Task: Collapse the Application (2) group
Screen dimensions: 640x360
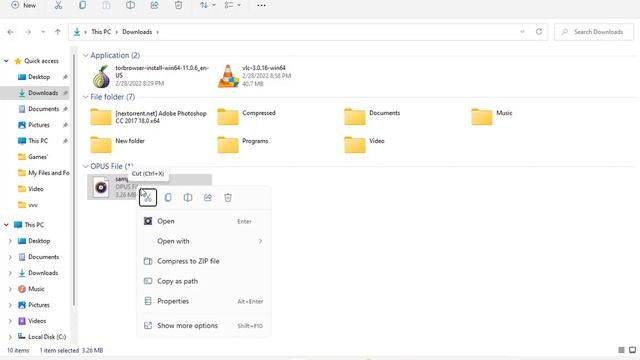Action: [85, 55]
